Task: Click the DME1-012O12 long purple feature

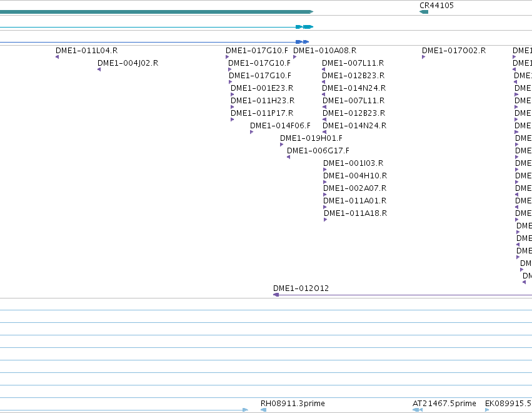Action: click(403, 295)
